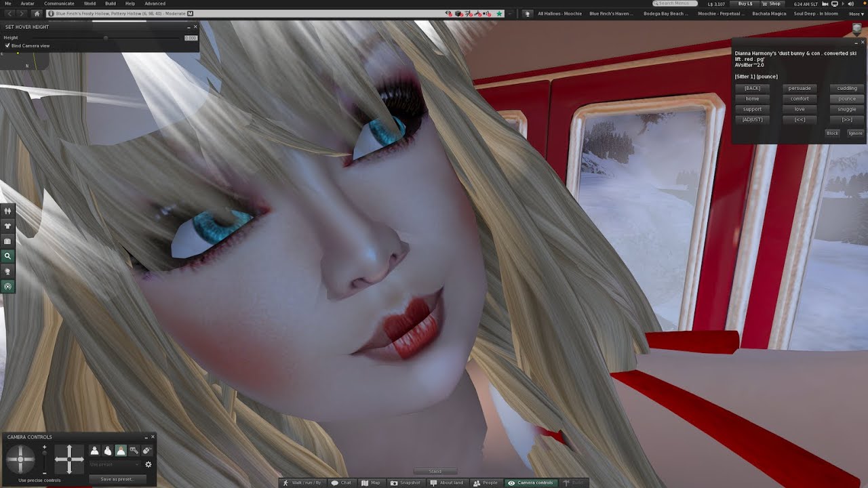Click the monitor statistics icon in status bar

834,3
